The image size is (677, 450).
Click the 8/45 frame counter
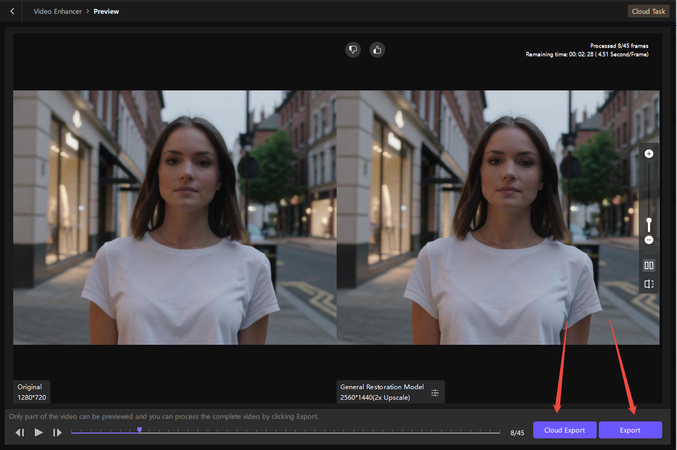click(517, 433)
